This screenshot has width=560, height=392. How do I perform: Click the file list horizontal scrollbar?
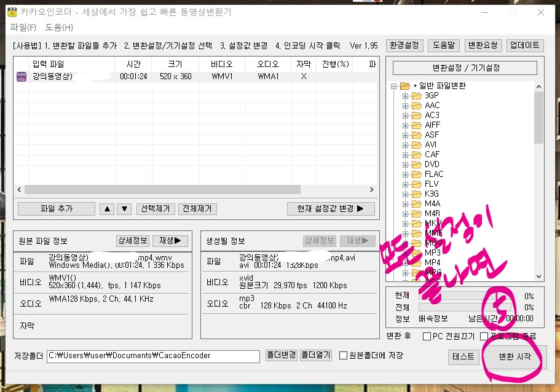coord(162,190)
